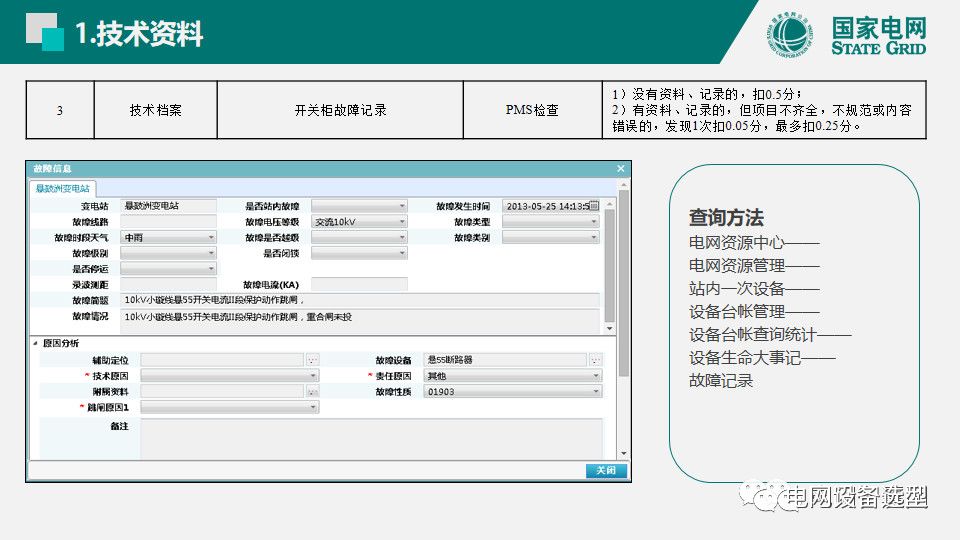Click the 关闭 button
Image resolution: width=960 pixels, height=540 pixels.
tap(606, 471)
